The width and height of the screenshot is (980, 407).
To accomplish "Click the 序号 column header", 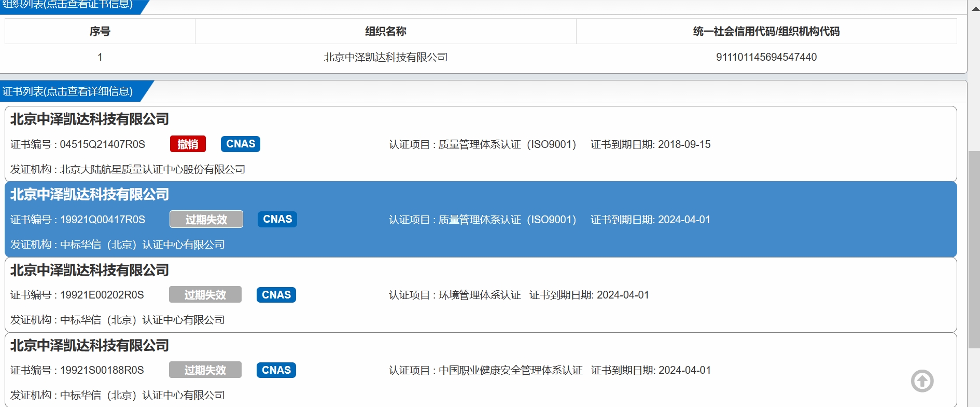I will (x=100, y=31).
